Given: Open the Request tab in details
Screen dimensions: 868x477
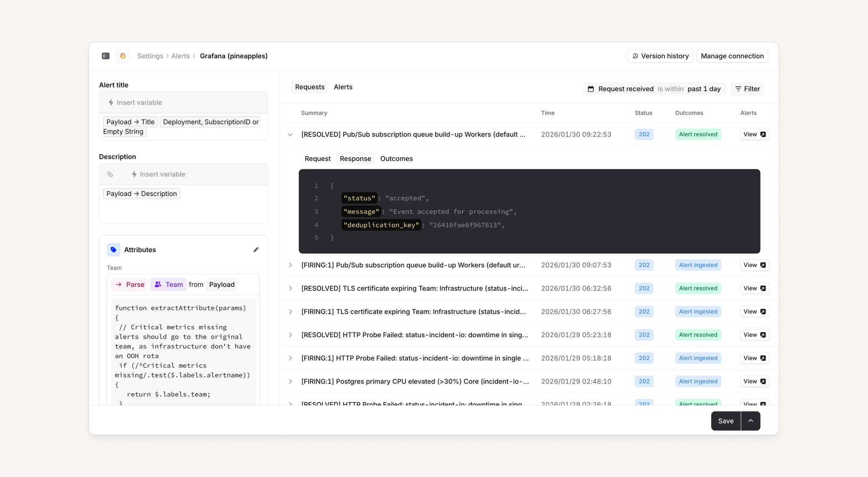Looking at the screenshot, I should coord(317,159).
